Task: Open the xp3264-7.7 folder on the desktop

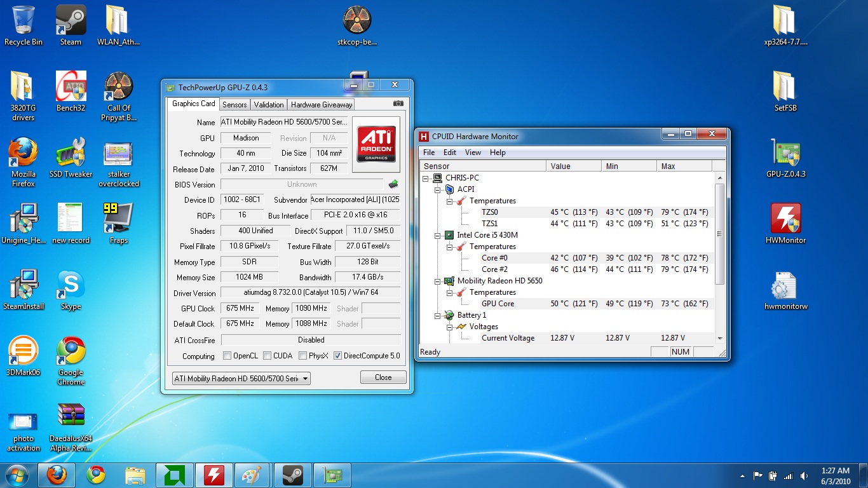Action: (x=785, y=25)
